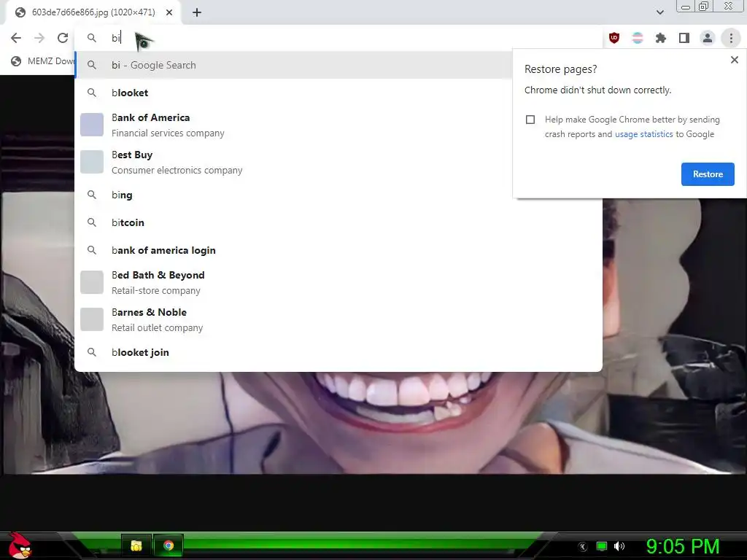Screen dimensions: 747x560
Task: Show hidden tray icons arrow
Action: 582,547
